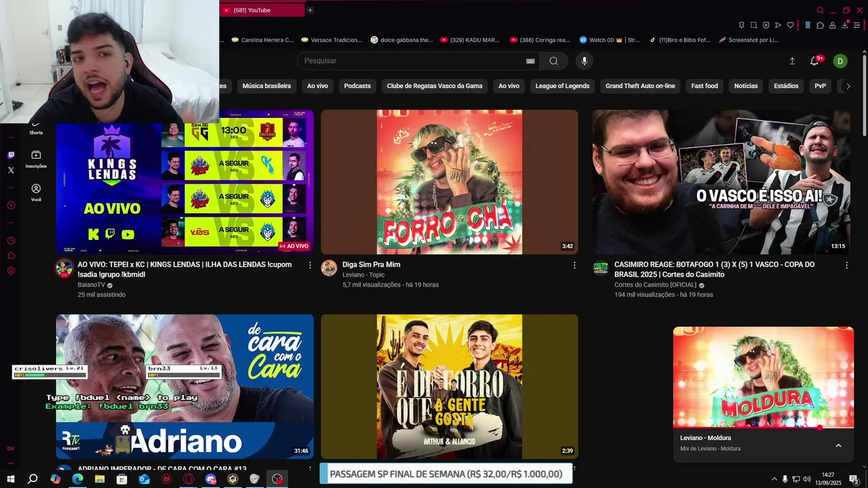Open the Forró Chá video thumbnail
868x488 pixels.
point(450,182)
